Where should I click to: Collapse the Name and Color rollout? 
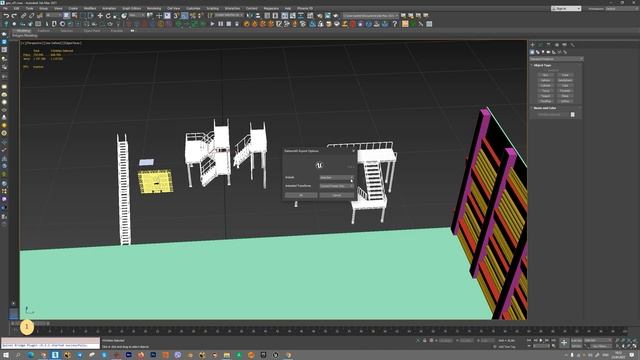click(x=544, y=108)
